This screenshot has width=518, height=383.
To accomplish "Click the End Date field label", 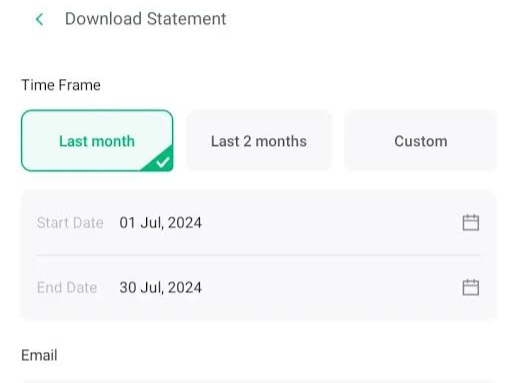I will point(67,287).
